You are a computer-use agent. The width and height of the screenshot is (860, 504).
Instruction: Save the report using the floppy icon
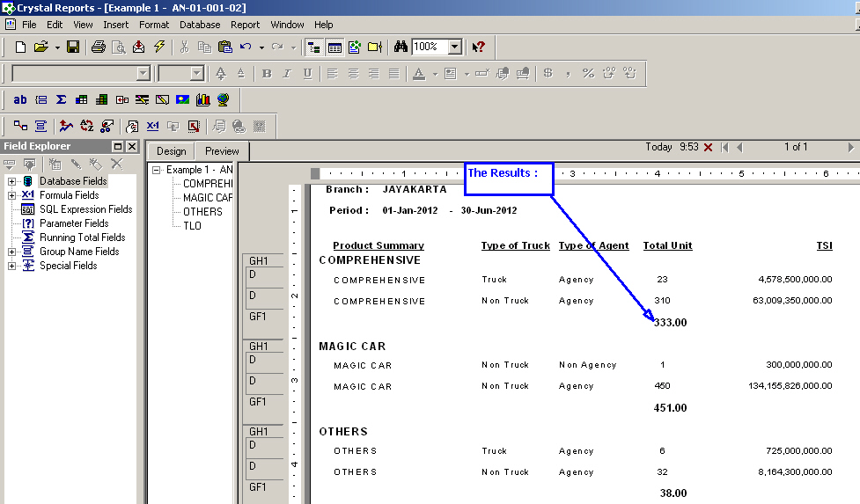tap(73, 47)
